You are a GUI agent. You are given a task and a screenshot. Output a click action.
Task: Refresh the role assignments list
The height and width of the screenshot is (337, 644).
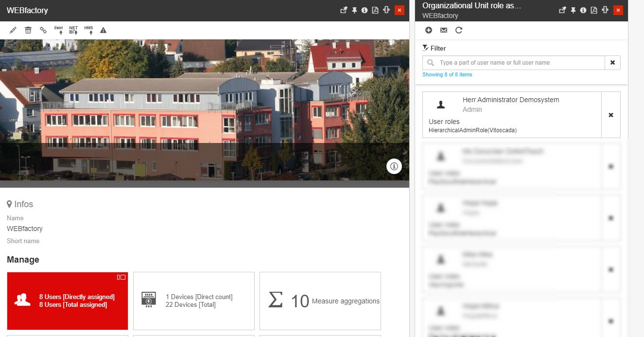[x=459, y=30]
